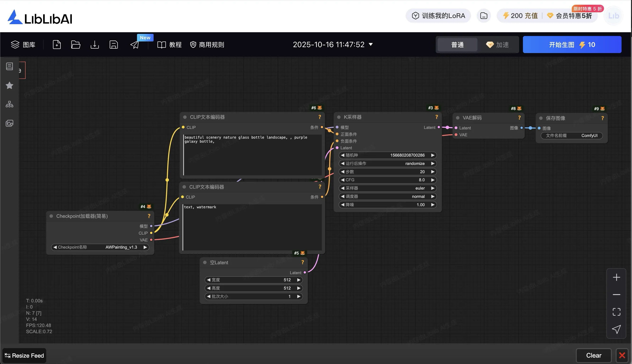
Task: Open the 采样器 euler selector
Action: coord(388,188)
